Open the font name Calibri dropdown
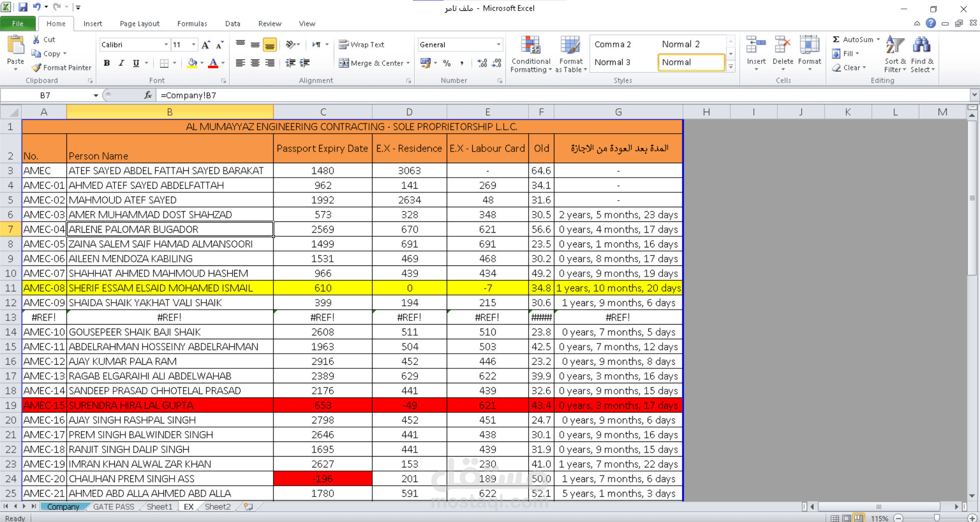The width and height of the screenshot is (980, 522). [x=166, y=45]
